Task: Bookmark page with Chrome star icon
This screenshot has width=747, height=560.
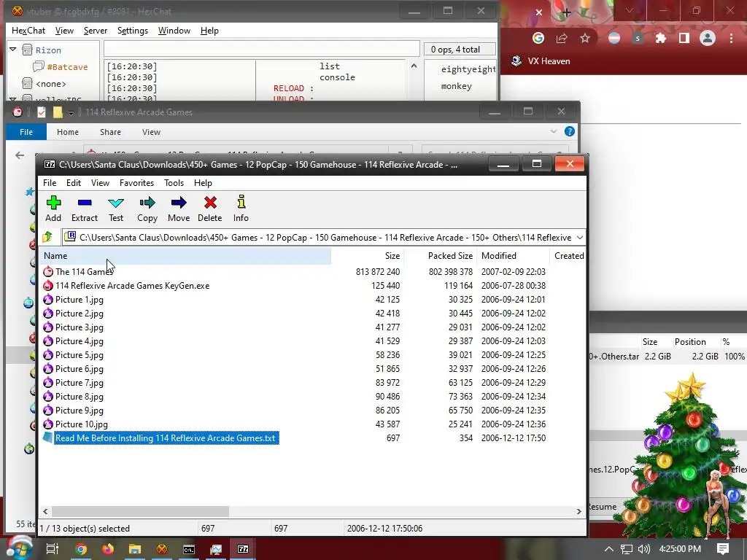Action: [x=585, y=38]
